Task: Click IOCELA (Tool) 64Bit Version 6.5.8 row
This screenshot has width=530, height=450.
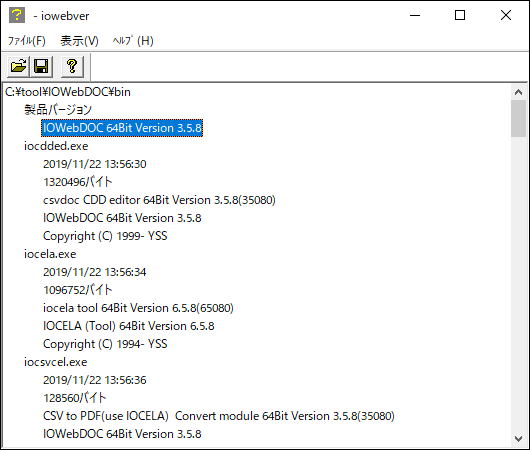Action: (x=128, y=326)
